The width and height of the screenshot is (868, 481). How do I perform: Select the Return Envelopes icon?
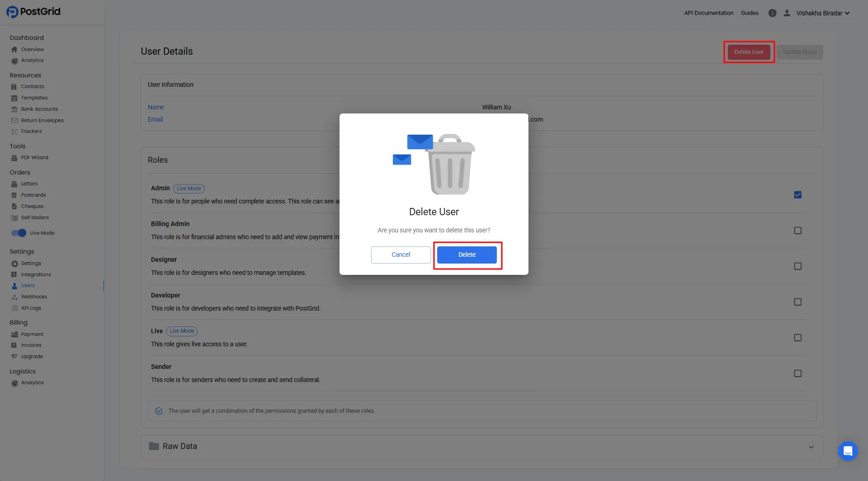click(14, 120)
